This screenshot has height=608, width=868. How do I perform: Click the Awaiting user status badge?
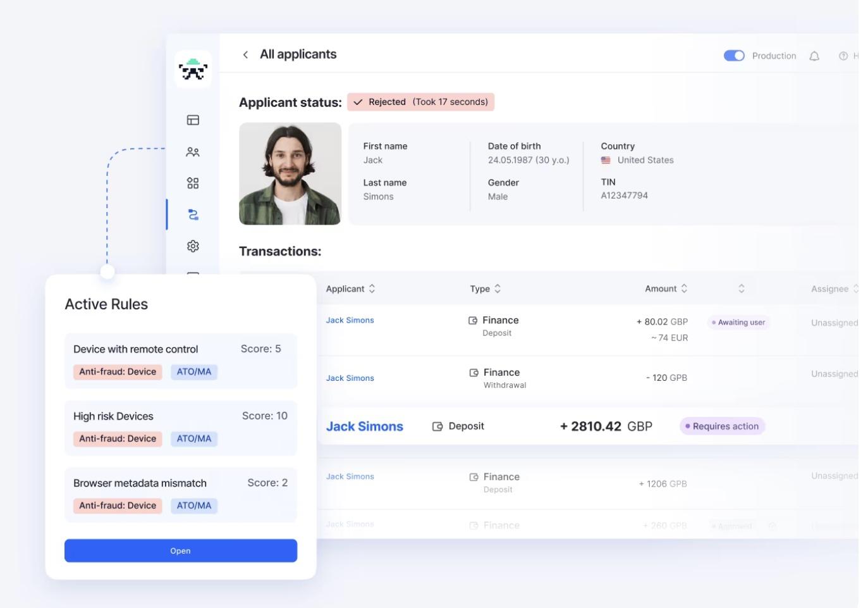pyautogui.click(x=738, y=323)
